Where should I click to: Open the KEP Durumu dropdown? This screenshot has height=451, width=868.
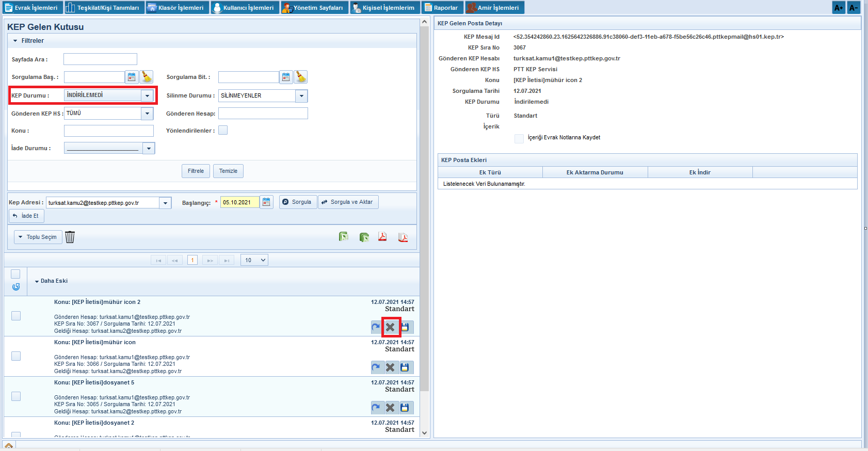(x=148, y=95)
